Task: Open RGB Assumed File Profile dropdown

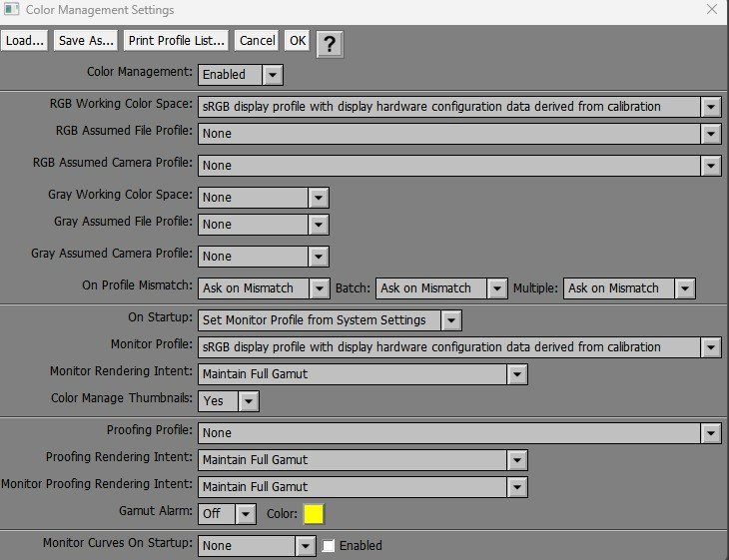Action: tap(710, 134)
